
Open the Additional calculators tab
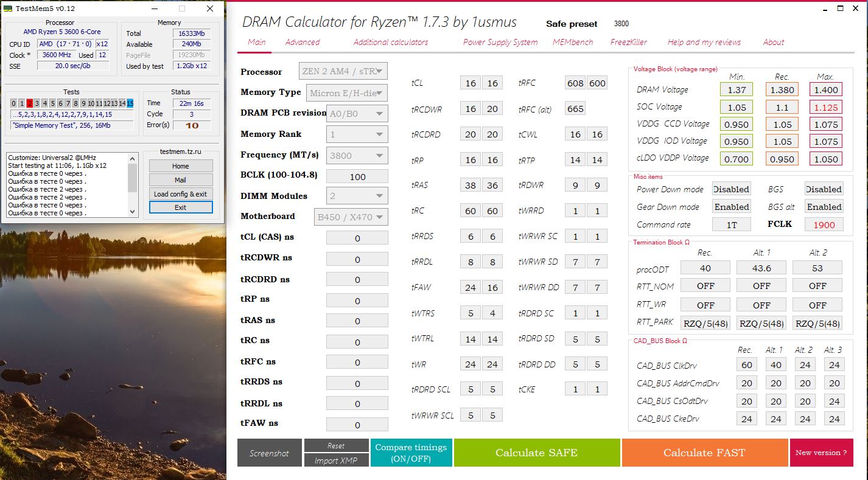(391, 42)
